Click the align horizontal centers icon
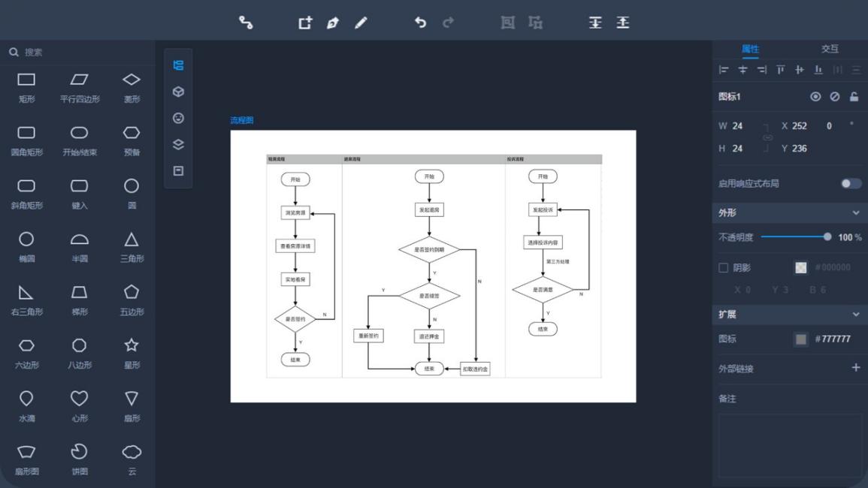The width and height of the screenshot is (868, 488). click(x=743, y=70)
